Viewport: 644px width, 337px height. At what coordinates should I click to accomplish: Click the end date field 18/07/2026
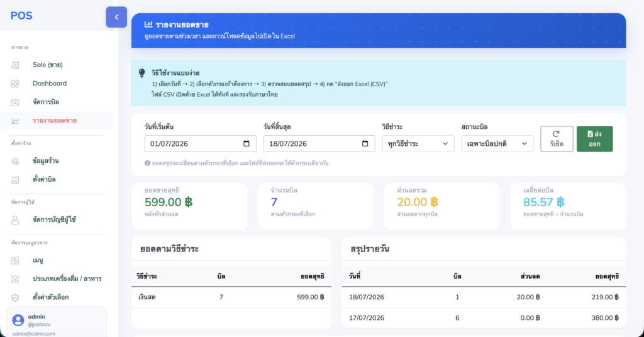pyautogui.click(x=319, y=144)
